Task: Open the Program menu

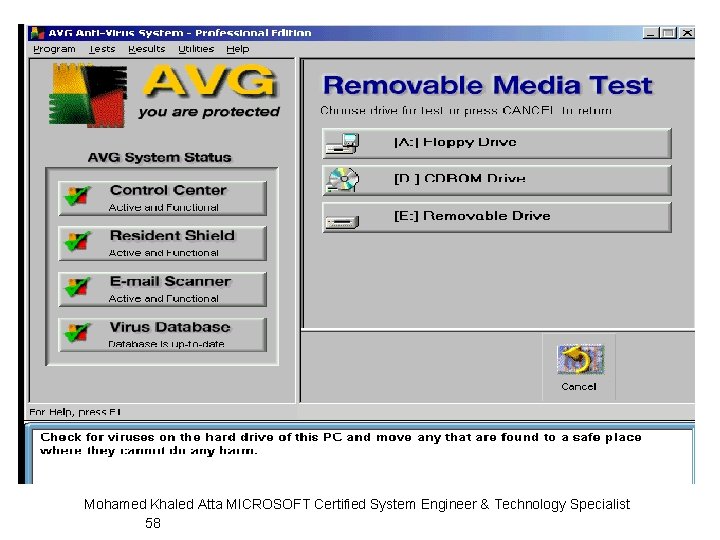Action: pyautogui.click(x=54, y=49)
